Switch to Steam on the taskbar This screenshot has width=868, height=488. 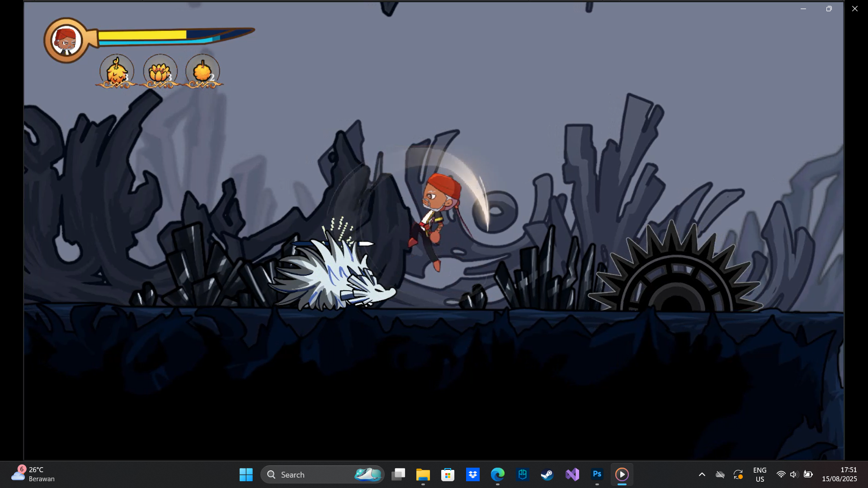point(547,474)
